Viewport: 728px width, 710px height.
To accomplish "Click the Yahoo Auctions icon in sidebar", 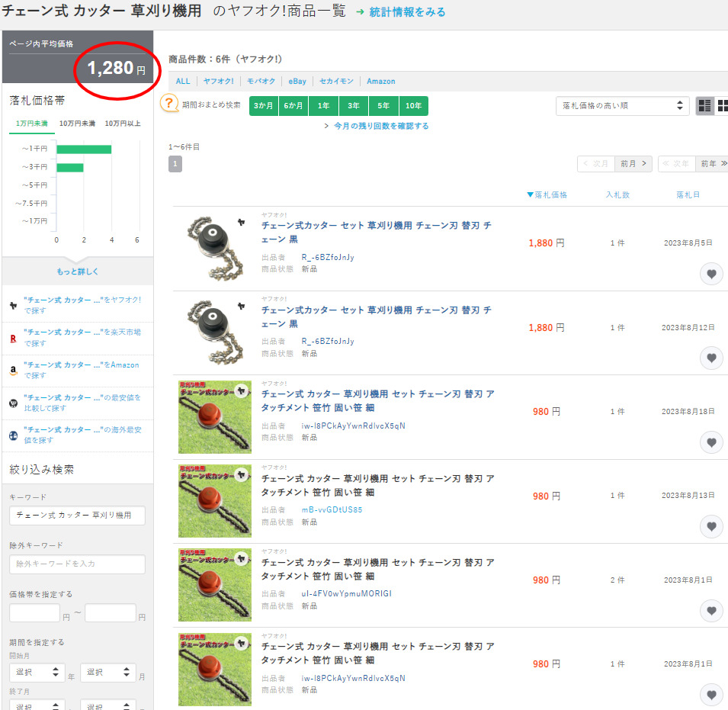I will click(x=13, y=305).
